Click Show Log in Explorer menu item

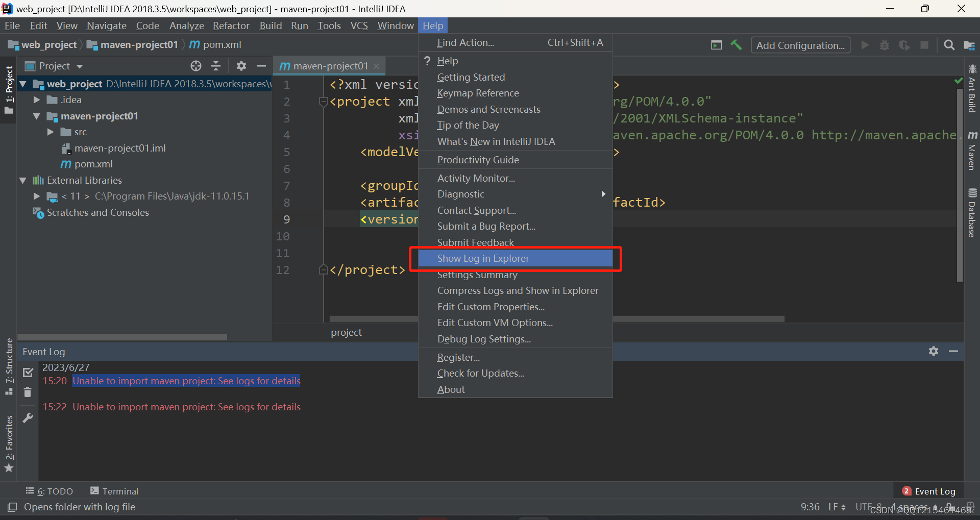coord(516,258)
